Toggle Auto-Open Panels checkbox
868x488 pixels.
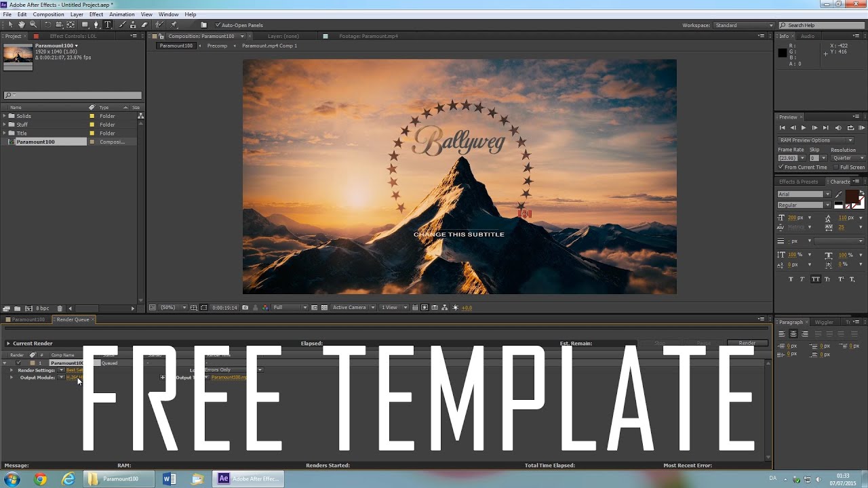(218, 25)
